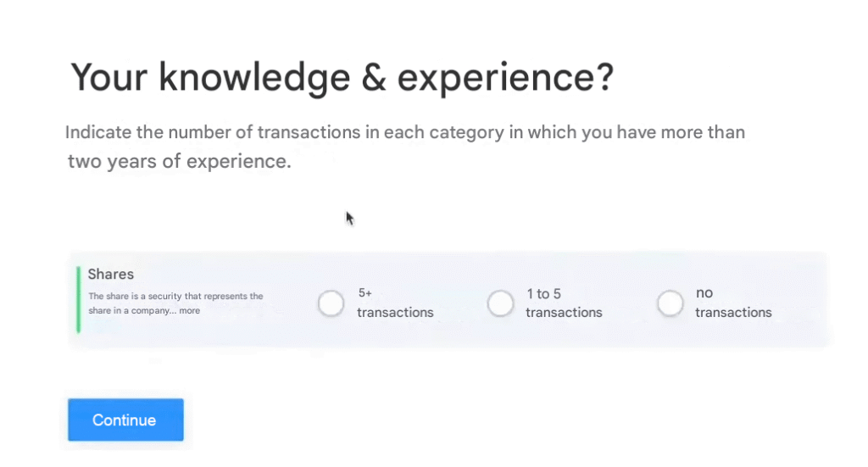The image size is (868, 467).
Task: Pick the no transactions radio button
Action: click(x=670, y=303)
